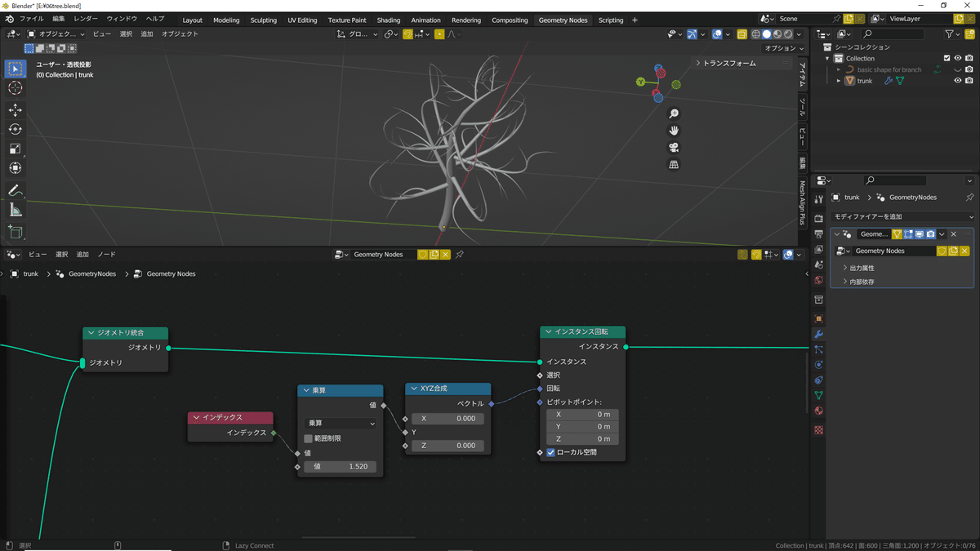Open the Material properties tab
Image resolution: width=980 pixels, height=551 pixels.
pyautogui.click(x=818, y=411)
